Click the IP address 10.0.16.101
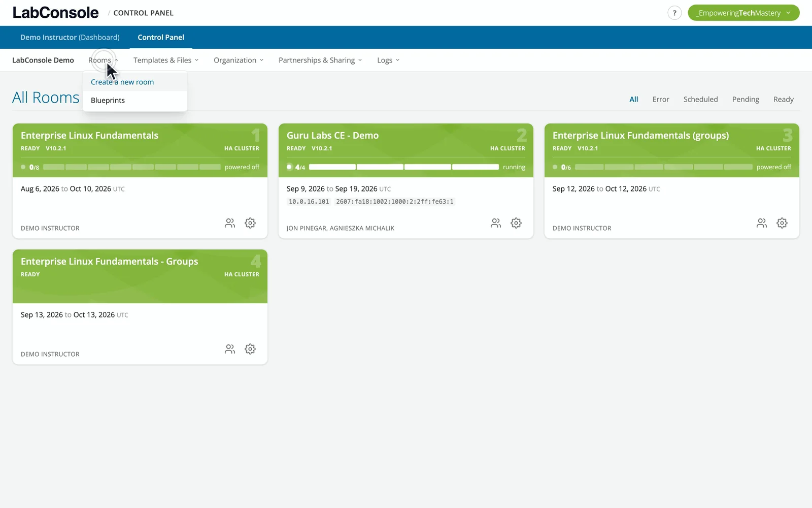 tap(309, 202)
